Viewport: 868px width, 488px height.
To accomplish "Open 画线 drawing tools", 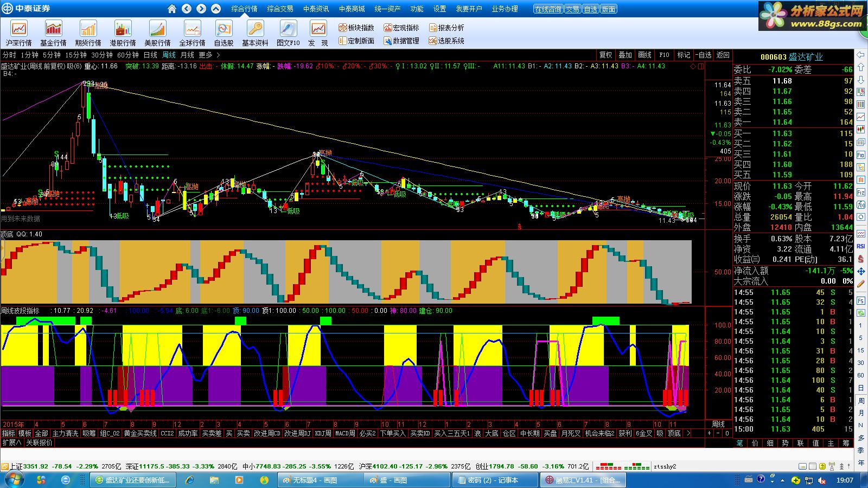I will 644,55.
